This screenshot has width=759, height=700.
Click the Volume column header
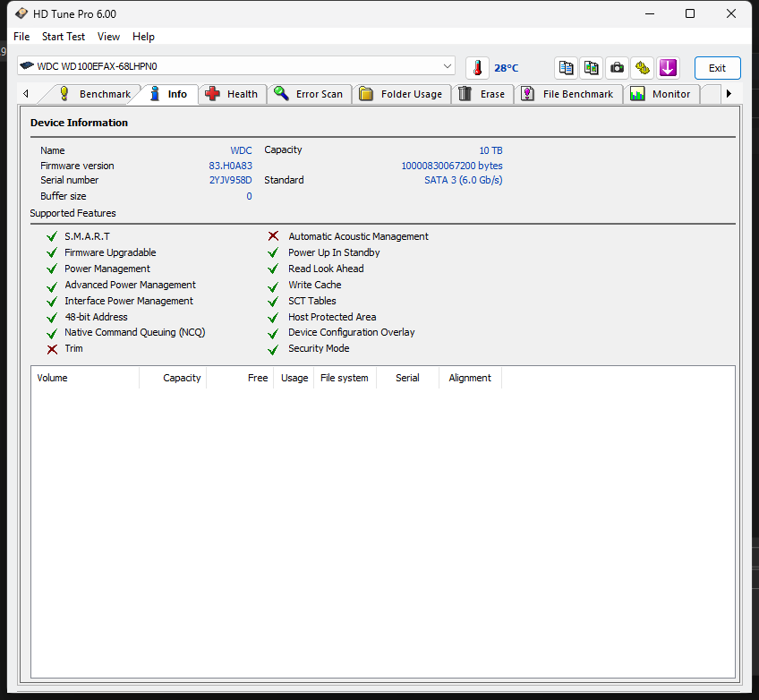pos(85,378)
